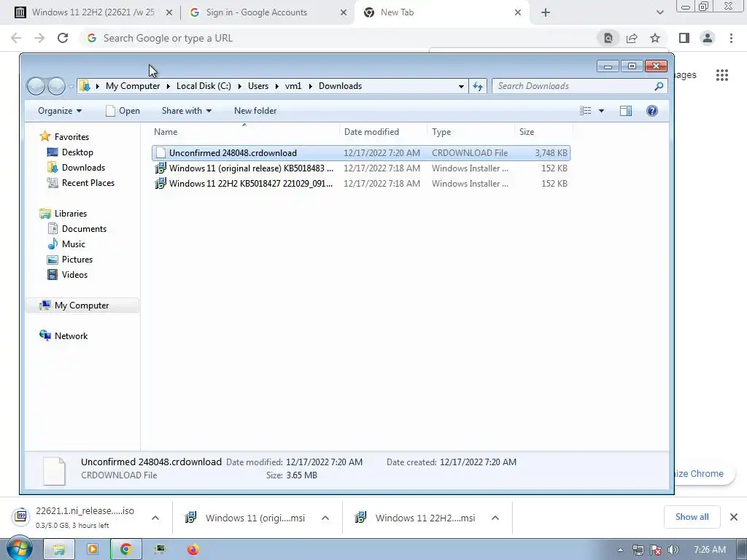The image size is (747, 560).
Task: Open the Share with menu
Action: tap(186, 111)
